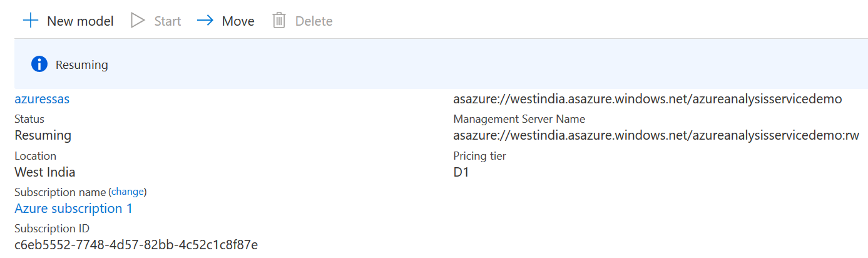
Task: Click the D1 pricing tier value
Action: [461, 172]
